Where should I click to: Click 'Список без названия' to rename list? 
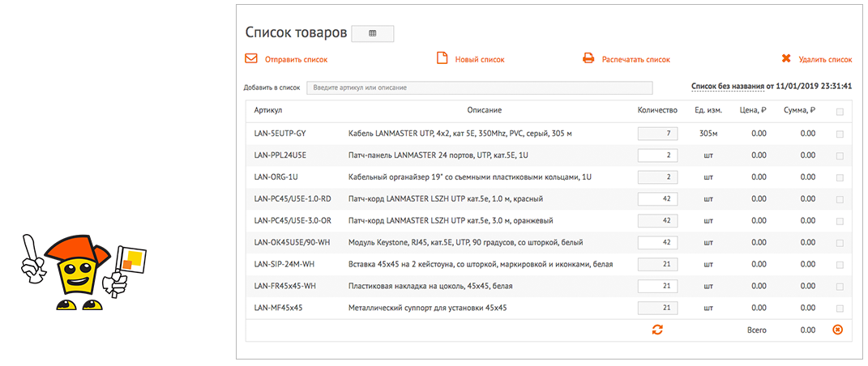(x=727, y=85)
